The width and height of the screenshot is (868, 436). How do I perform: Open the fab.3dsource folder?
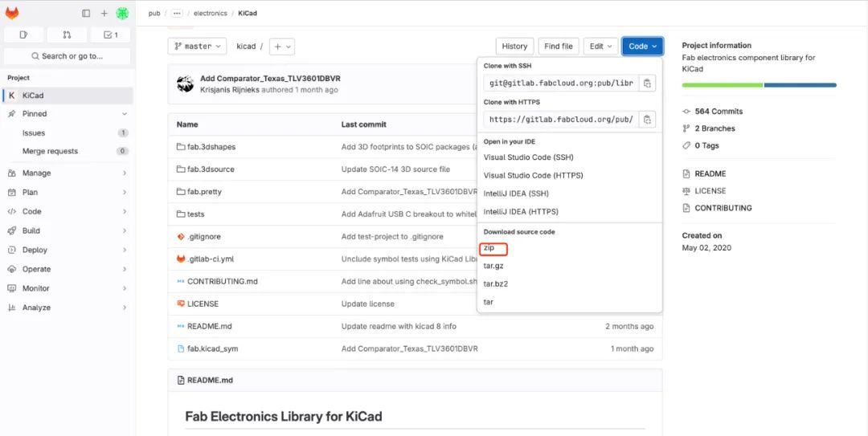(211, 169)
